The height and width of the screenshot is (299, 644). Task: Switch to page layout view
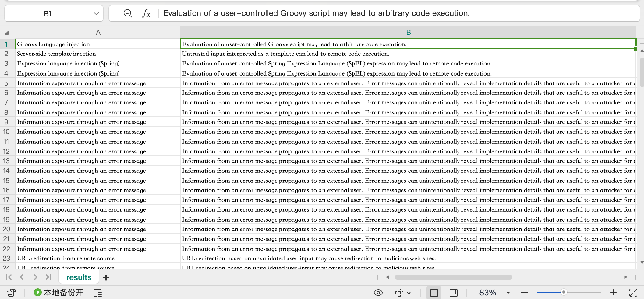click(453, 293)
